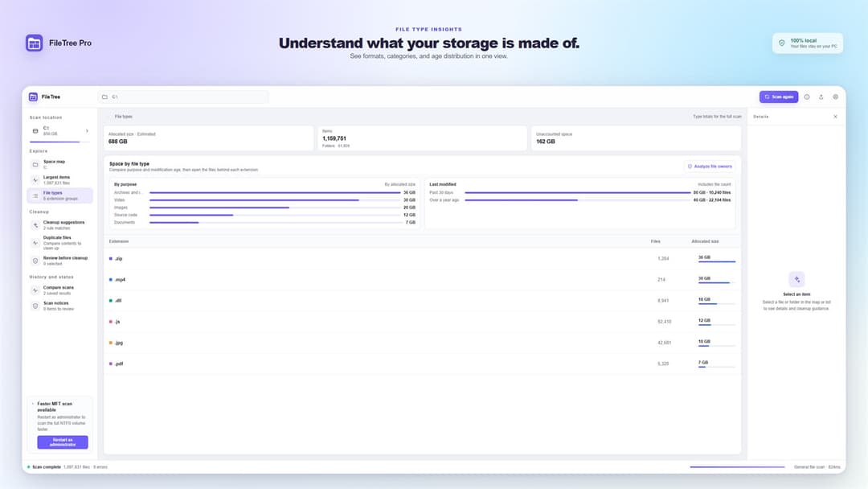The height and width of the screenshot is (489, 868).
Task: Click the Files column header
Action: coord(656,241)
